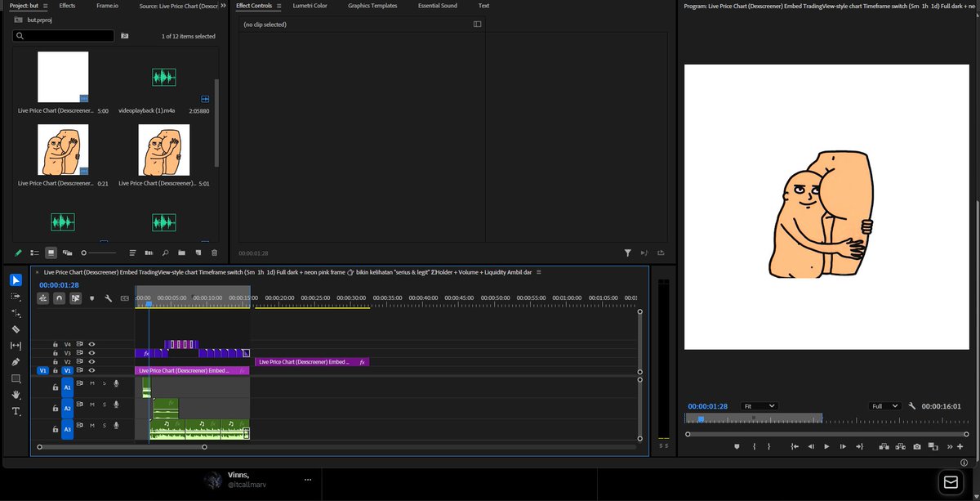Click thumbnail size zoom slider in Project panel
980x501 pixels.
coord(99,253)
